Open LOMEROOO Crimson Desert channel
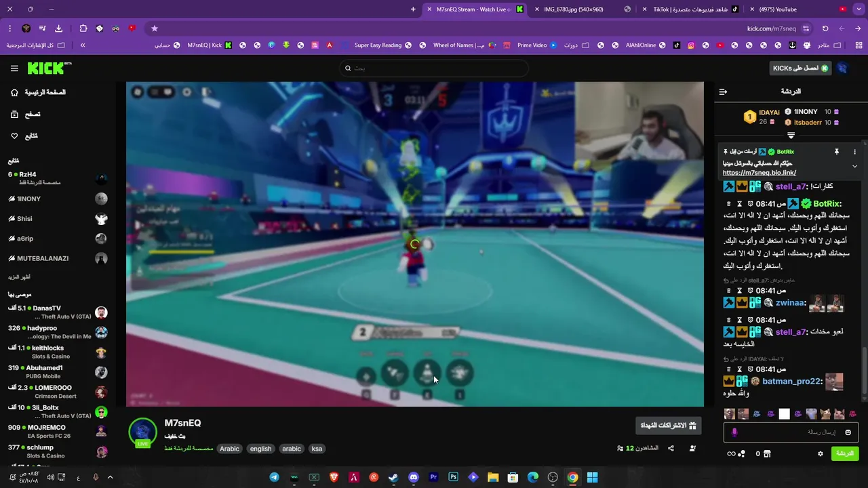The height and width of the screenshot is (488, 868). [58, 392]
